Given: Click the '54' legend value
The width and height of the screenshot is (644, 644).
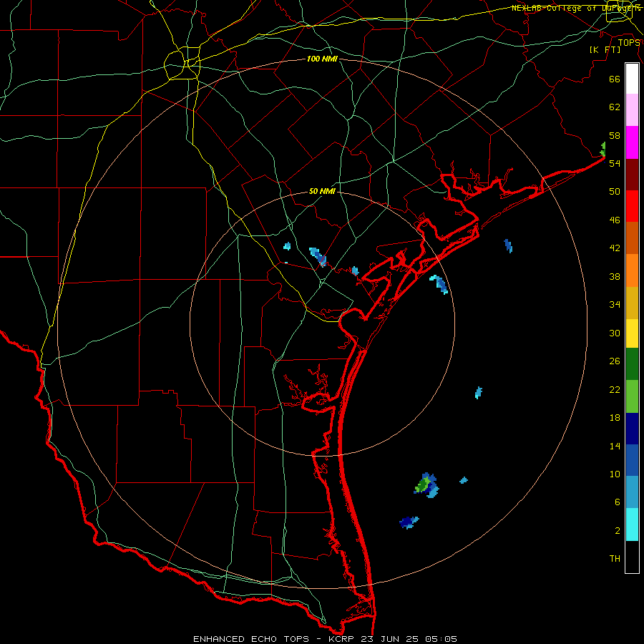Looking at the screenshot, I should click(615, 163).
